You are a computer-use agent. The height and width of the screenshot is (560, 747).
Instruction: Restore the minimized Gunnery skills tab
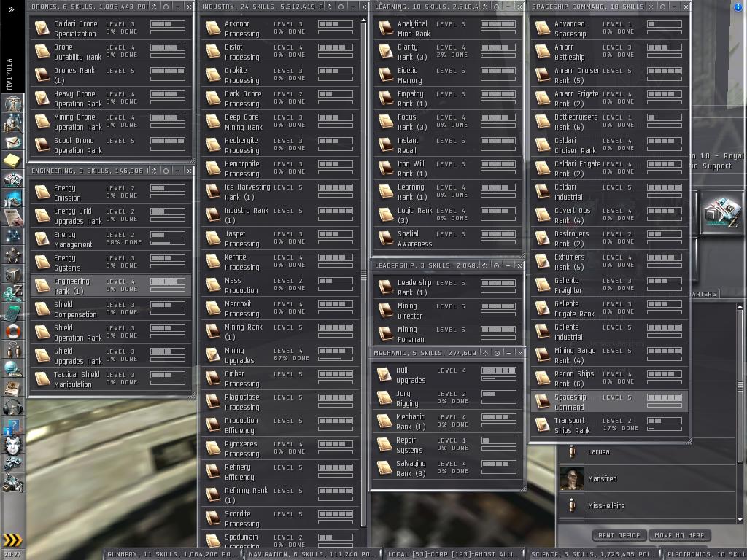pyautogui.click(x=172, y=554)
